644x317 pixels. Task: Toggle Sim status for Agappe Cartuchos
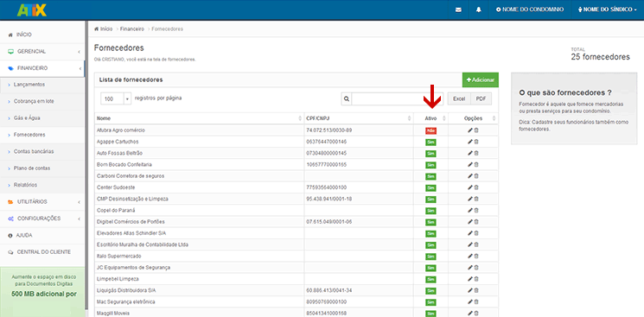pyautogui.click(x=430, y=142)
